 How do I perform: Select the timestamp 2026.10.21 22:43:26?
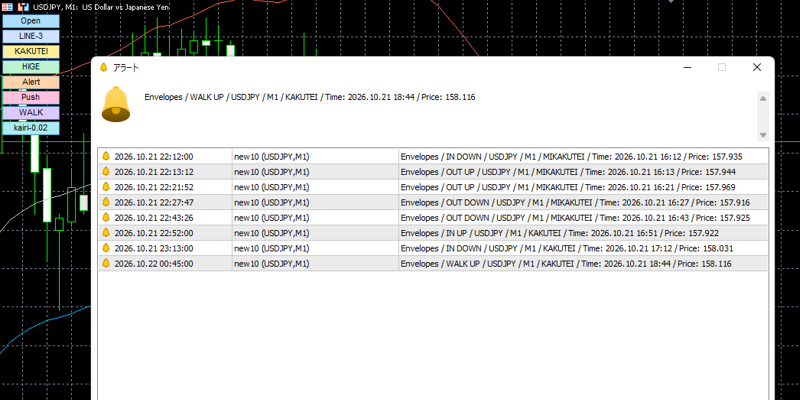(154, 218)
